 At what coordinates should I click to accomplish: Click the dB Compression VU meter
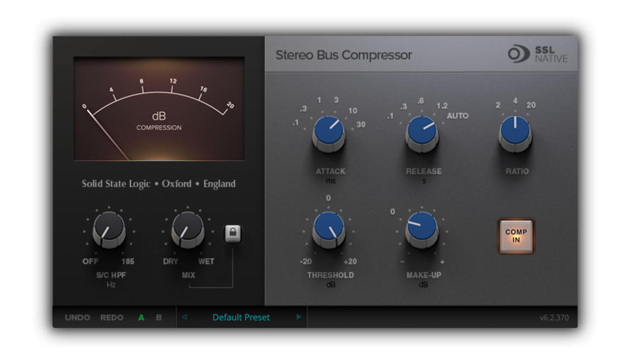(x=159, y=108)
